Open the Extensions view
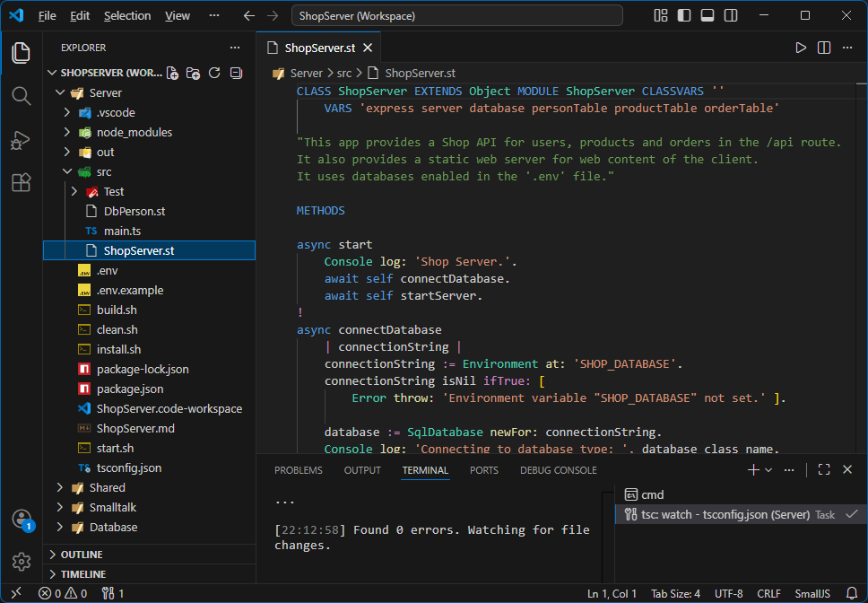Screen dimensions: 868x603 click(x=21, y=182)
